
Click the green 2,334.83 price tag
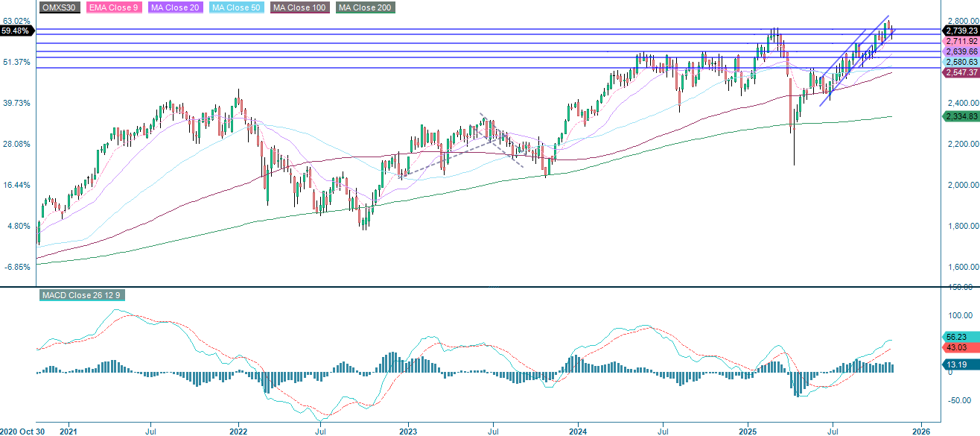pos(961,116)
